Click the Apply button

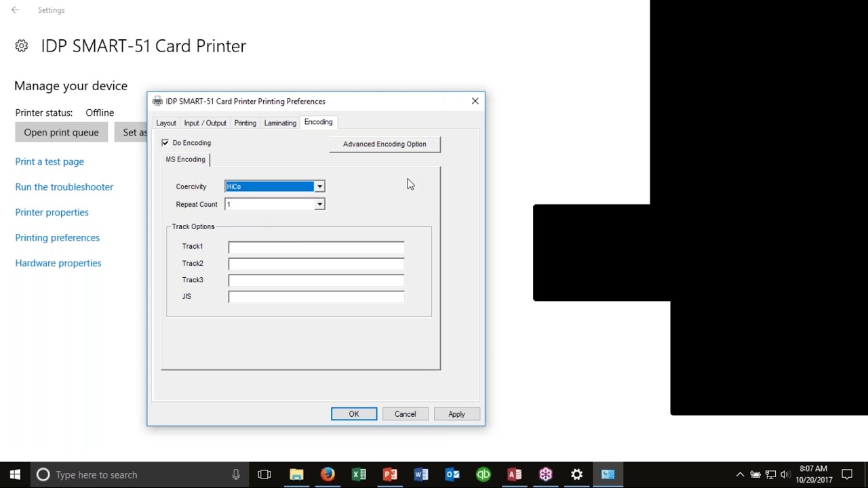pos(456,414)
